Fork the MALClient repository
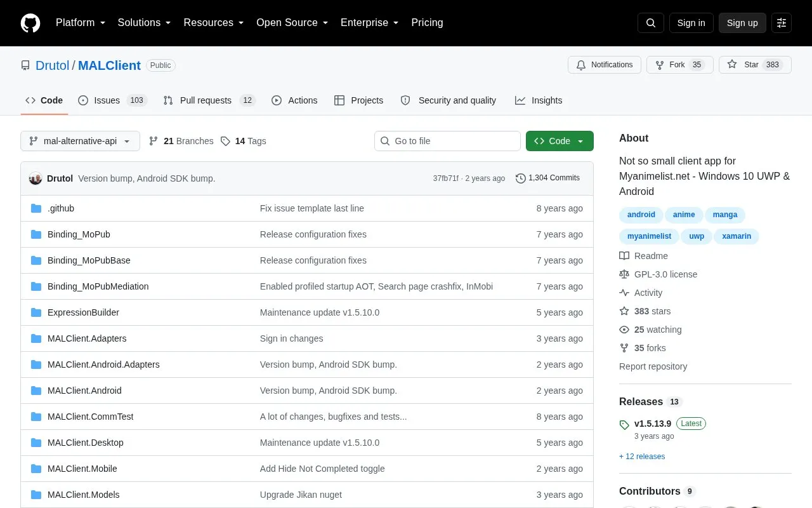812x508 pixels. point(679,65)
